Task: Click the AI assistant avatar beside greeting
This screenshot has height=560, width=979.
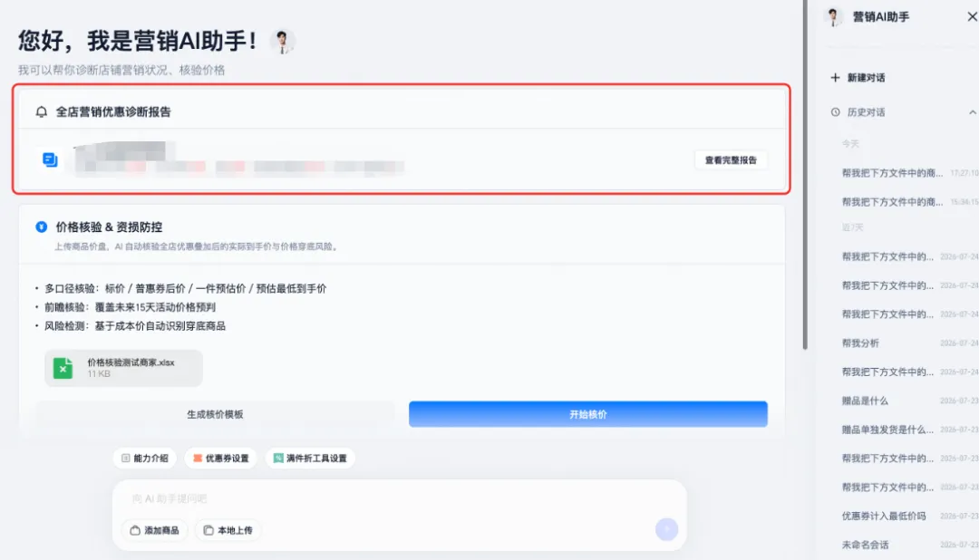Action: point(282,42)
